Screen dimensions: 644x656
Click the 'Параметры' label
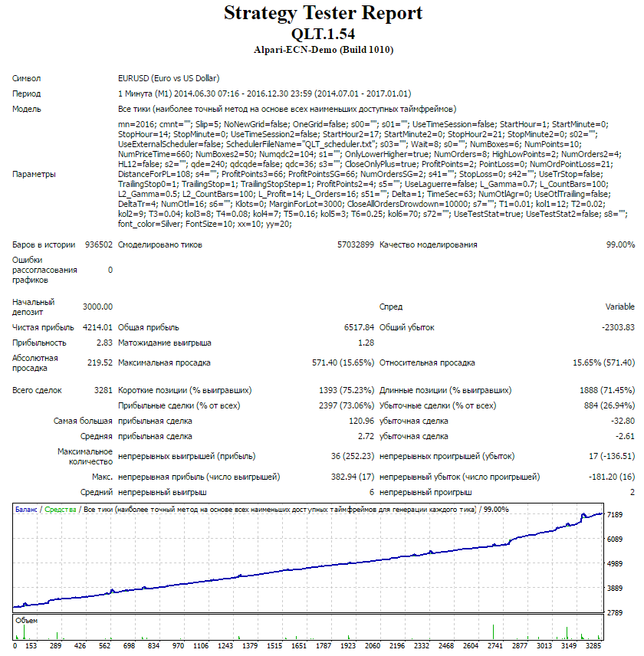(34, 174)
